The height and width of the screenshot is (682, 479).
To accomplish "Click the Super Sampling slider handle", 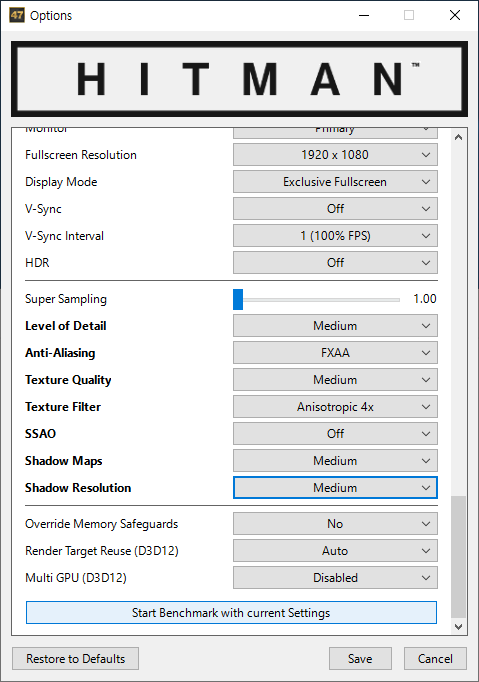I will point(238,299).
